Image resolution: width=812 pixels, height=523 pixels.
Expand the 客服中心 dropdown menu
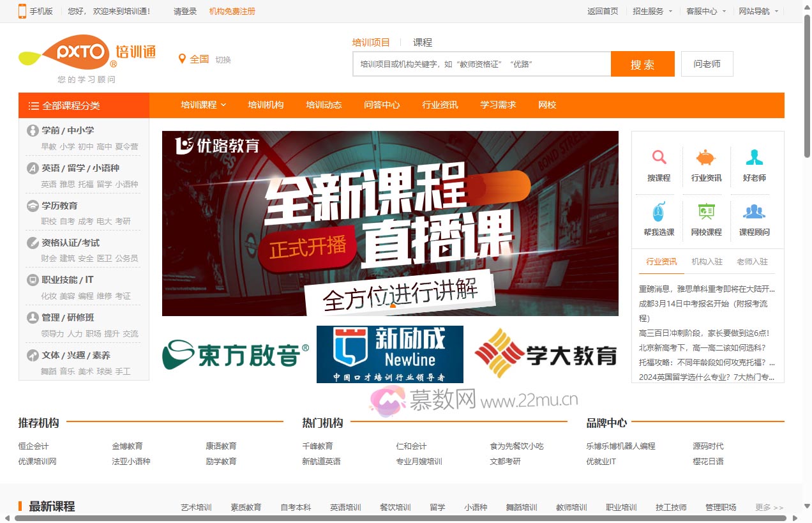(x=705, y=11)
